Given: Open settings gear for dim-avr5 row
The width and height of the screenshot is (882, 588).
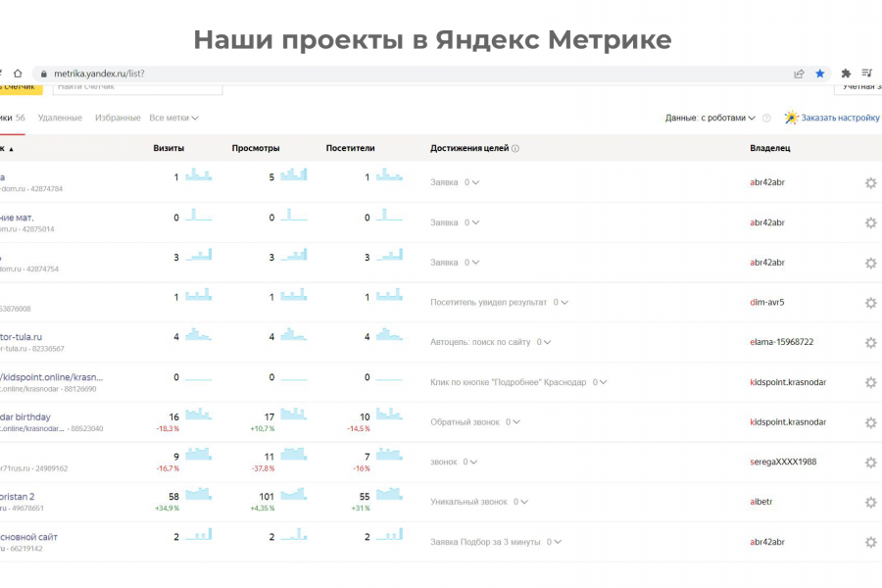Looking at the screenshot, I should pos(871,303).
